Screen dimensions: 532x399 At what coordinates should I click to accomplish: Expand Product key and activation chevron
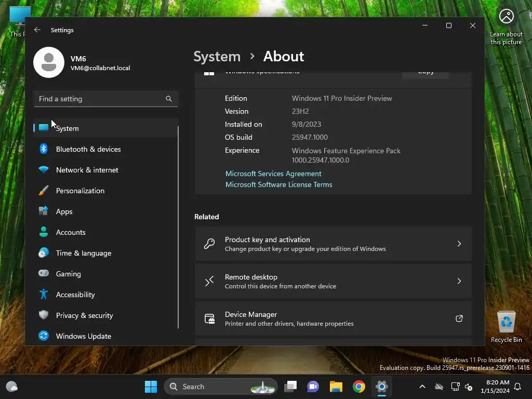tap(459, 244)
